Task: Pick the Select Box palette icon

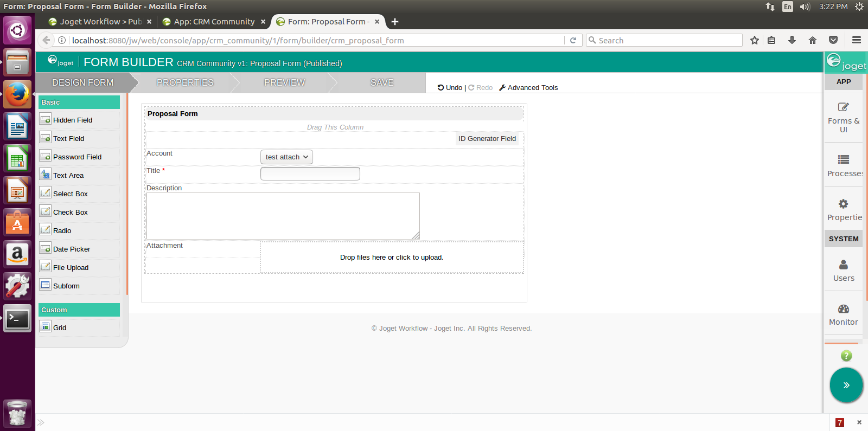Action: pos(46,194)
